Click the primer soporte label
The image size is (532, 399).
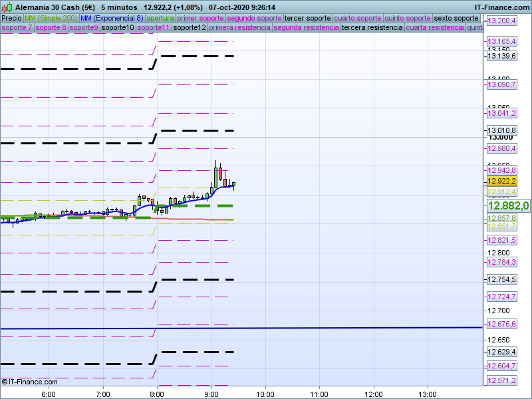tap(200, 19)
